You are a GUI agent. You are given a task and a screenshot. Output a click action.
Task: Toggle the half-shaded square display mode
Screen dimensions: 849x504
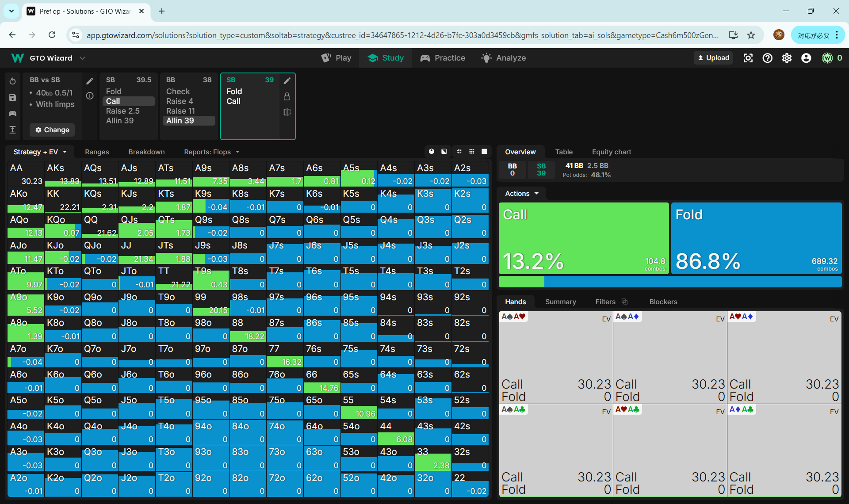pos(444,152)
